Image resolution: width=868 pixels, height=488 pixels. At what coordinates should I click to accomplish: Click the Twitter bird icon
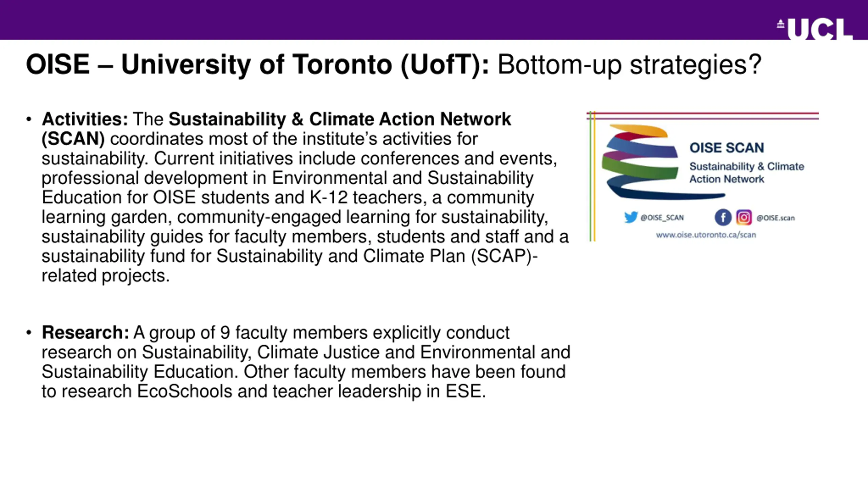631,217
